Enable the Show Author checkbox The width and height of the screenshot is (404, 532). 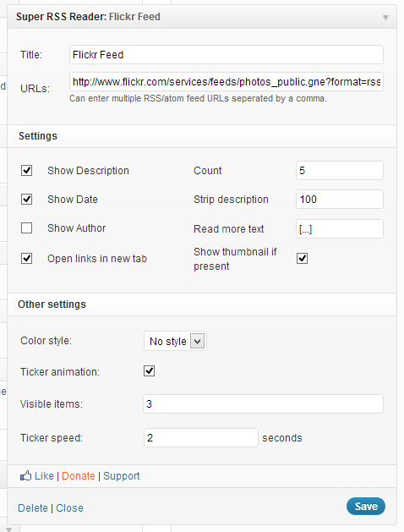[x=27, y=228]
